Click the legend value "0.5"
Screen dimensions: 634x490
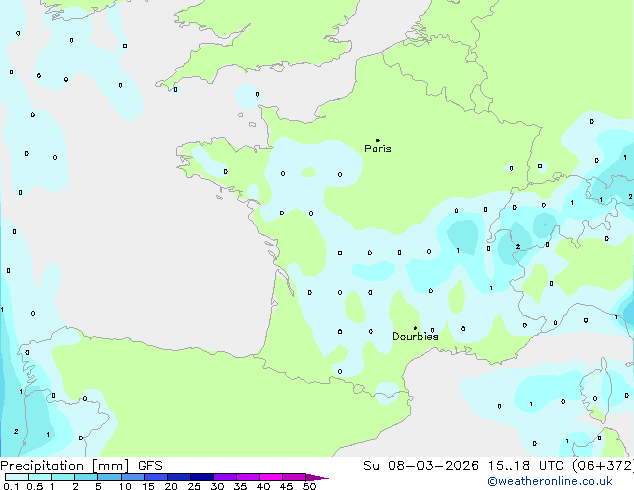(35, 486)
